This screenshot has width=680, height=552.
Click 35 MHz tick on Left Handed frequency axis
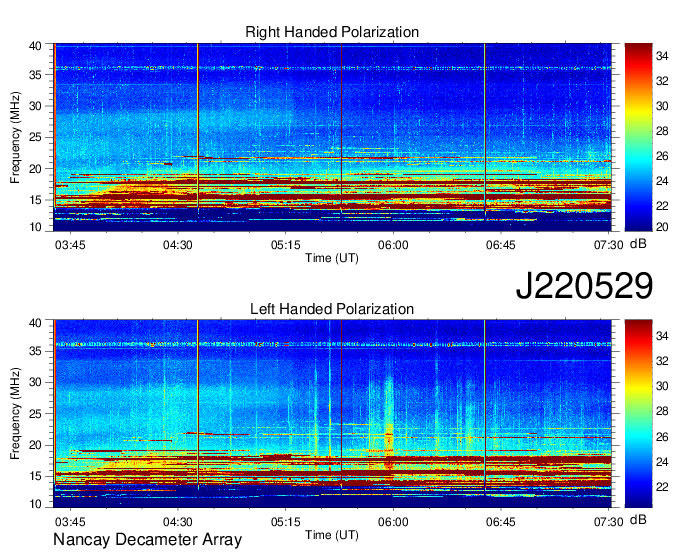(x=35, y=351)
